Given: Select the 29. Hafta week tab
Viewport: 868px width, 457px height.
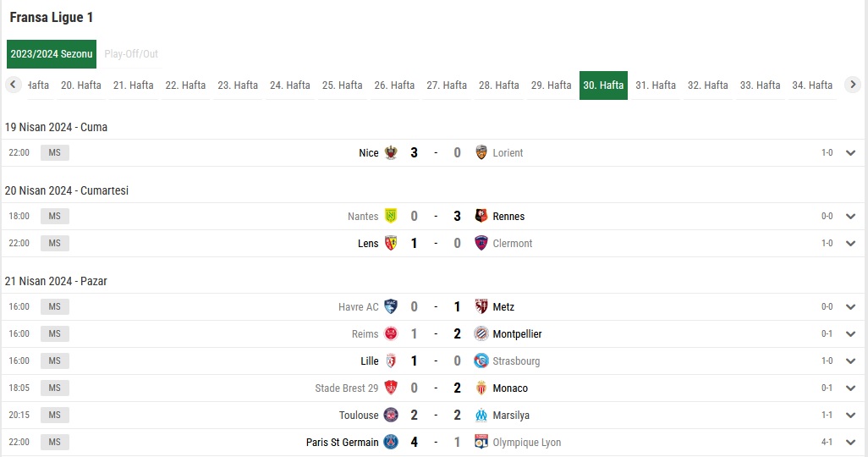Looking at the screenshot, I should coord(551,85).
